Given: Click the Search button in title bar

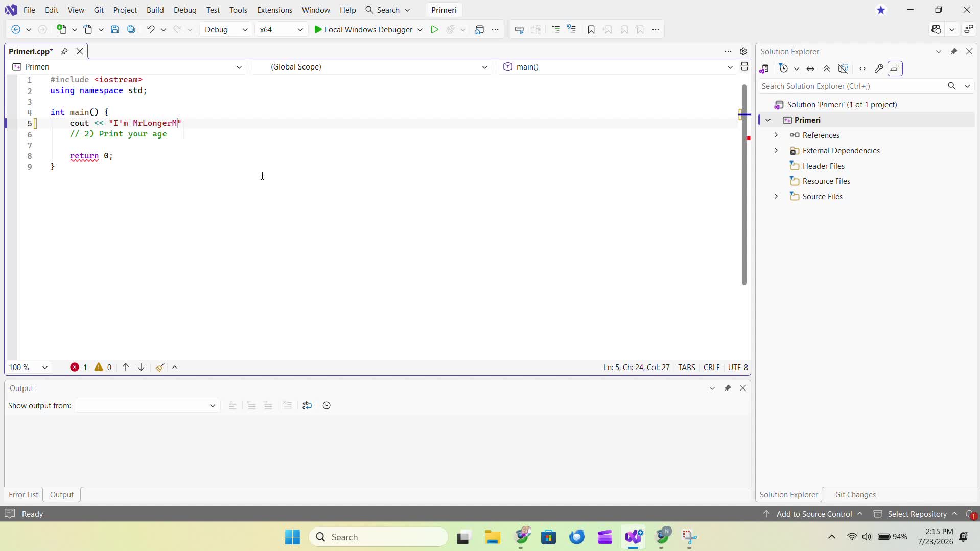Looking at the screenshot, I should click(388, 10).
